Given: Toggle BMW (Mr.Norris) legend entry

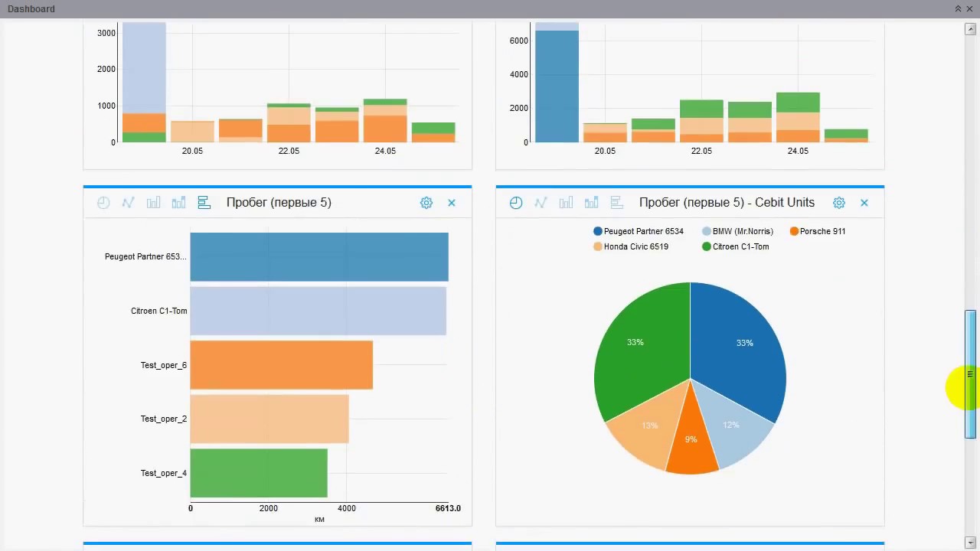Looking at the screenshot, I should click(738, 231).
